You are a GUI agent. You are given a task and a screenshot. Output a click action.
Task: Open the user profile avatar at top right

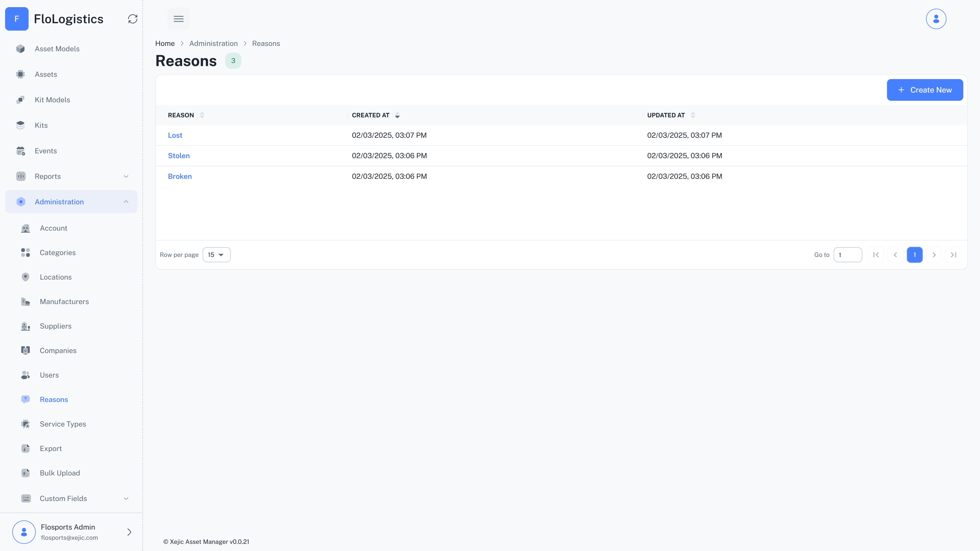click(x=936, y=19)
